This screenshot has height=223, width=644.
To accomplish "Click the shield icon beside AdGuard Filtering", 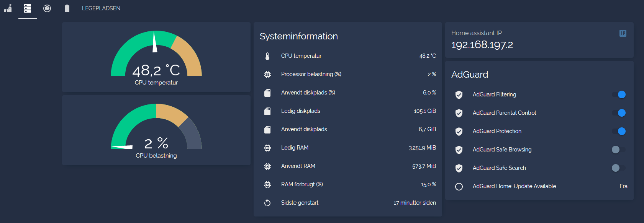I will 459,94.
